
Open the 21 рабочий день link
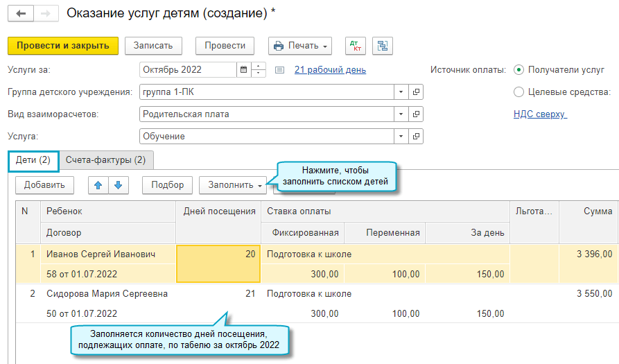pos(330,70)
